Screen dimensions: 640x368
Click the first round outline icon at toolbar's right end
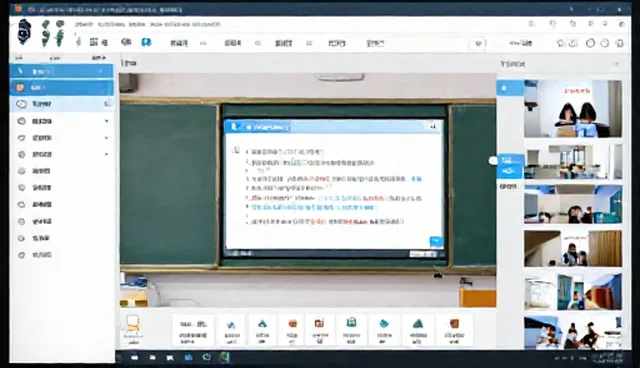click(590, 43)
